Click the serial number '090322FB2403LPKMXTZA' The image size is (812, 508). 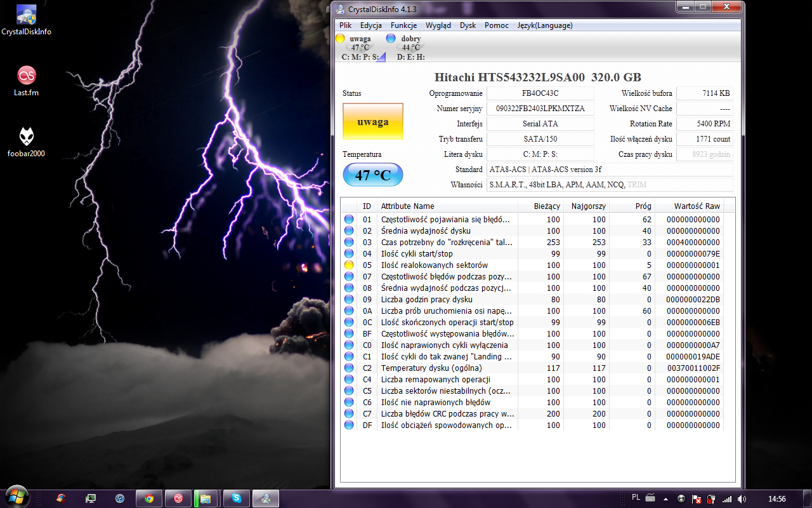click(x=540, y=109)
